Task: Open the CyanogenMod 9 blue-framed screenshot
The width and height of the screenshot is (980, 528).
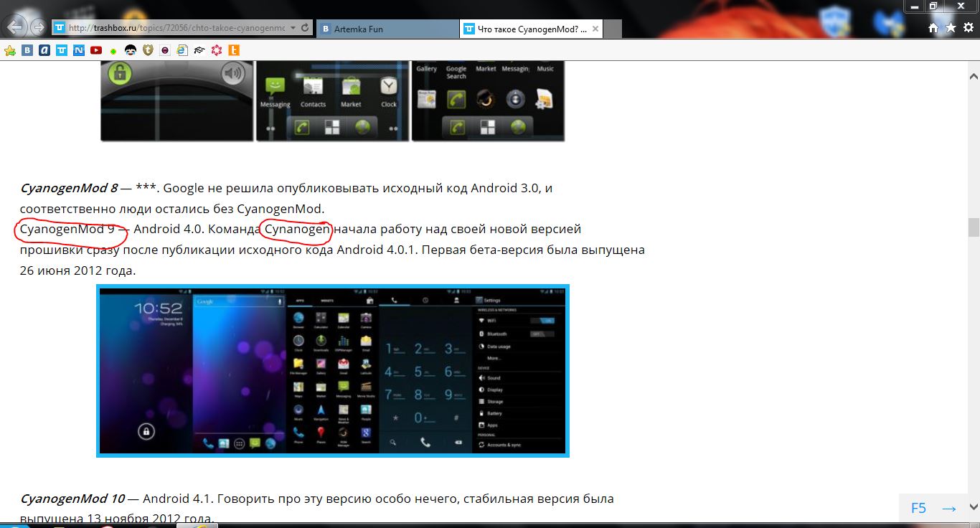Action: pos(333,371)
